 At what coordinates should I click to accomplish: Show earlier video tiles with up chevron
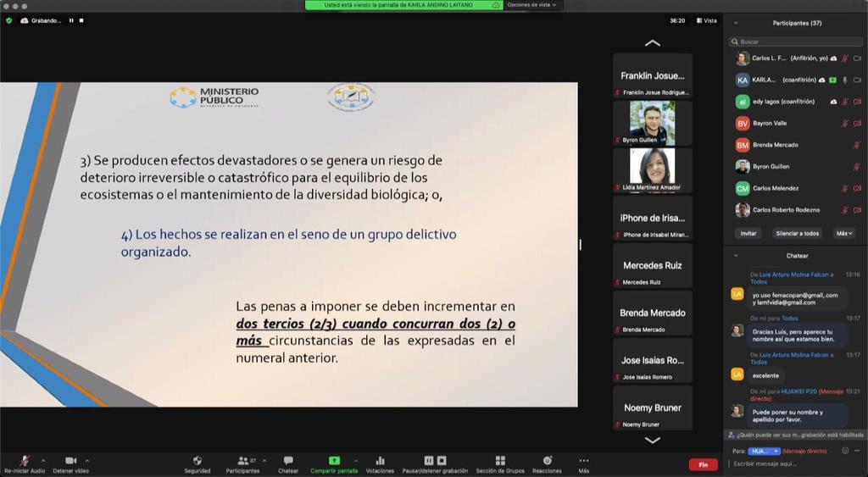coord(653,43)
